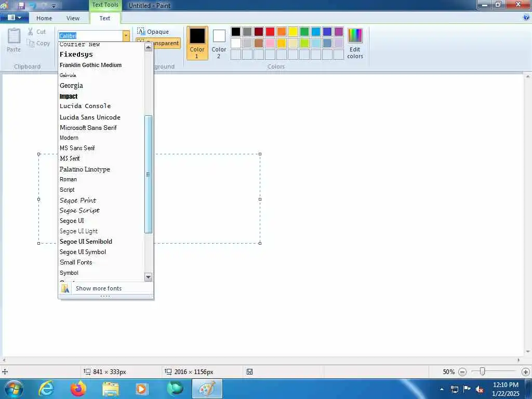The width and height of the screenshot is (532, 399).
Task: Click the zoom out minus icon
Action: click(x=462, y=372)
